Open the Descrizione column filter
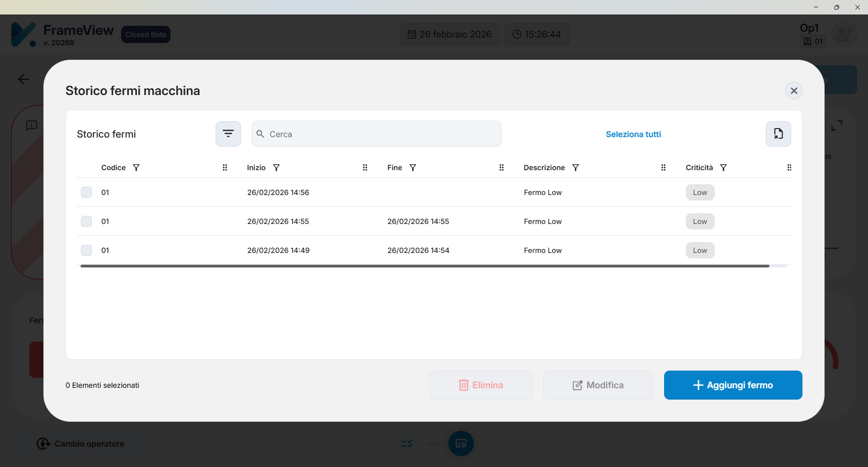This screenshot has width=868, height=467. click(576, 168)
